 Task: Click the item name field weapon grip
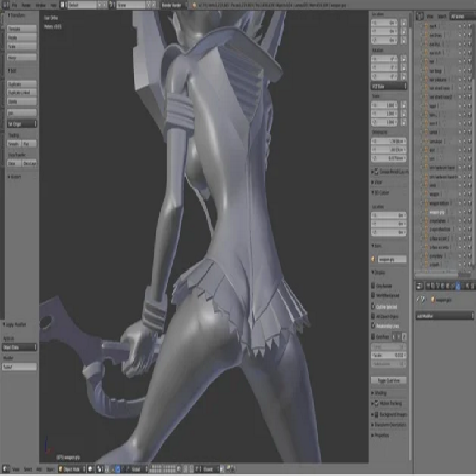392,259
